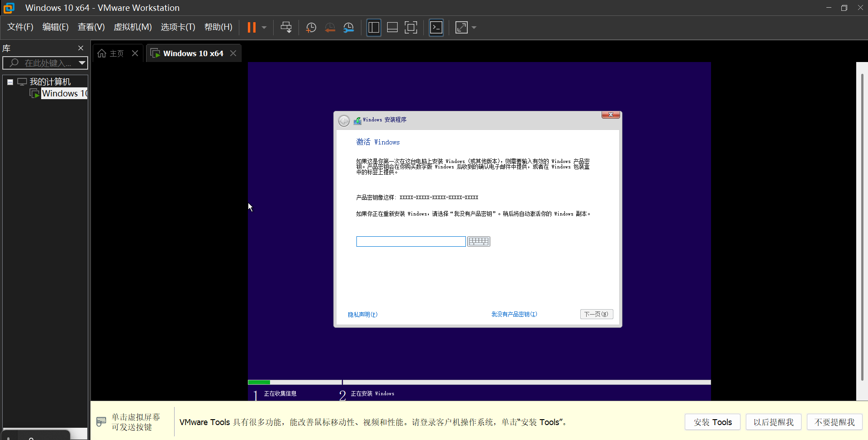Open the suspend button dropdown arrow

click(x=265, y=27)
